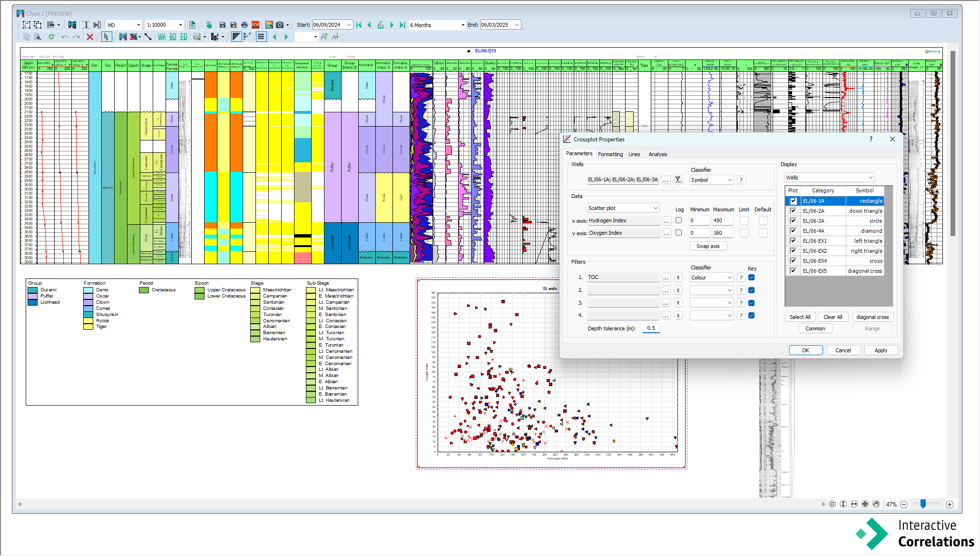
Task: Click the print icon in main toolbar
Action: pyautogui.click(x=245, y=25)
